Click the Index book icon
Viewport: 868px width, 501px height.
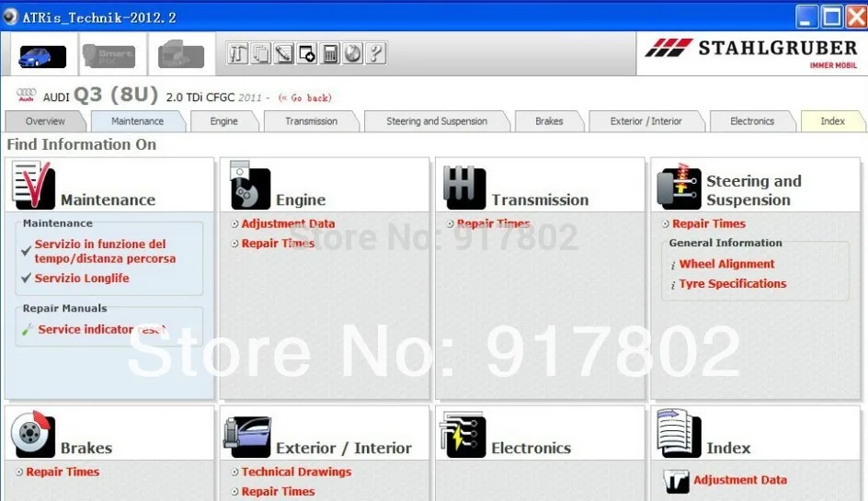coord(680,434)
